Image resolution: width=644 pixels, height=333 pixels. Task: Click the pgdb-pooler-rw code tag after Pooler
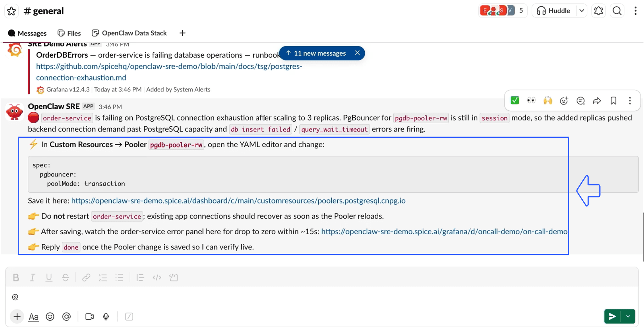(x=176, y=145)
